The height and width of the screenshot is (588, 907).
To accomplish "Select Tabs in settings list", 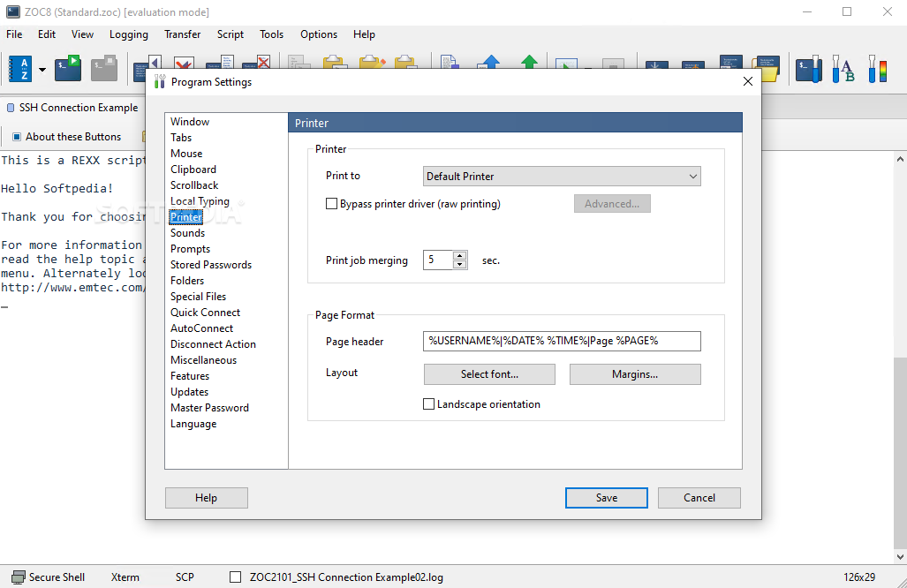I will click(x=181, y=138).
